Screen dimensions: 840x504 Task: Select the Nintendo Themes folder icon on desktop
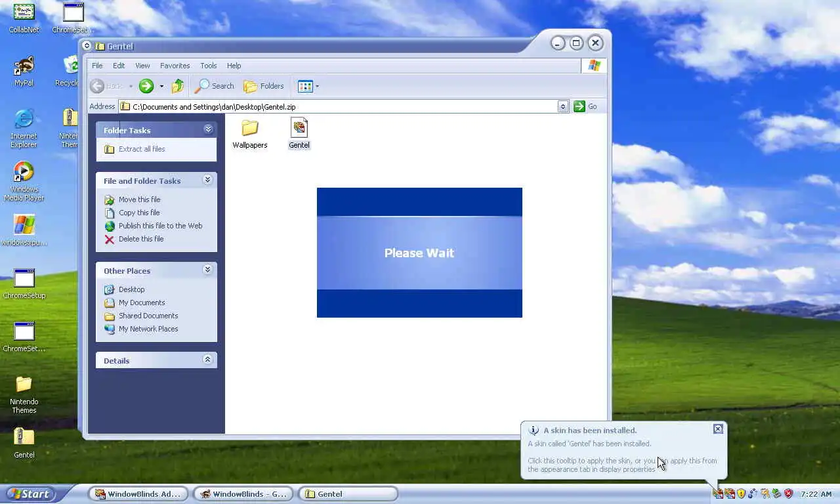pyautogui.click(x=24, y=394)
